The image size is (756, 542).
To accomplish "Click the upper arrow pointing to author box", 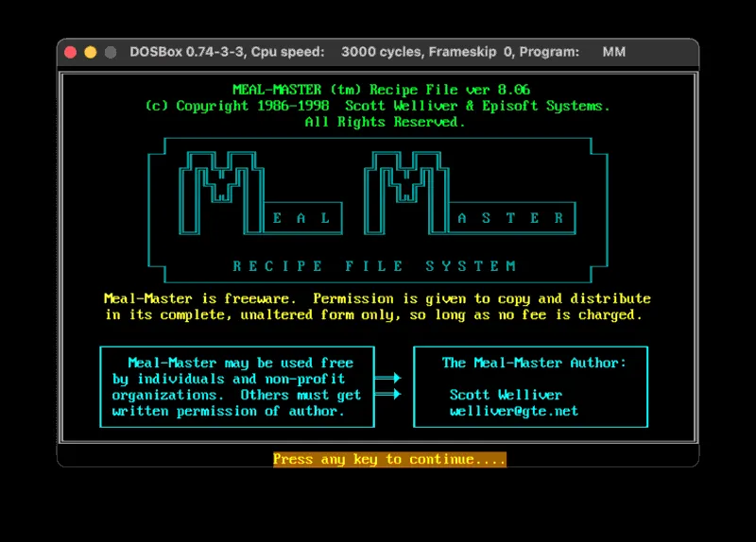I will (387, 378).
